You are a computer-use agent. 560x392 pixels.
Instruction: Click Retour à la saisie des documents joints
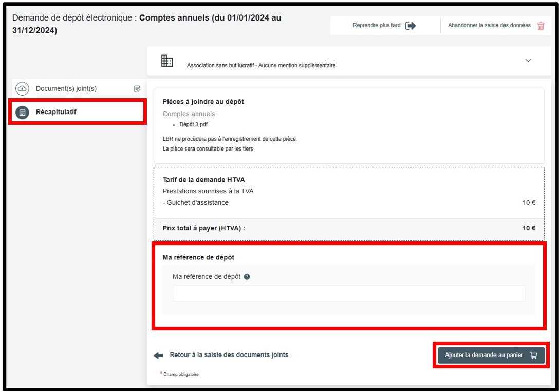pyautogui.click(x=229, y=355)
